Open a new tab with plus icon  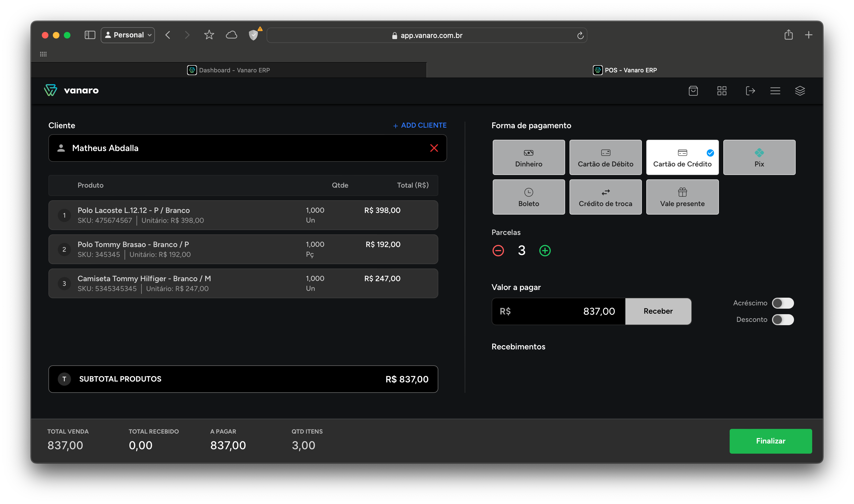809,35
